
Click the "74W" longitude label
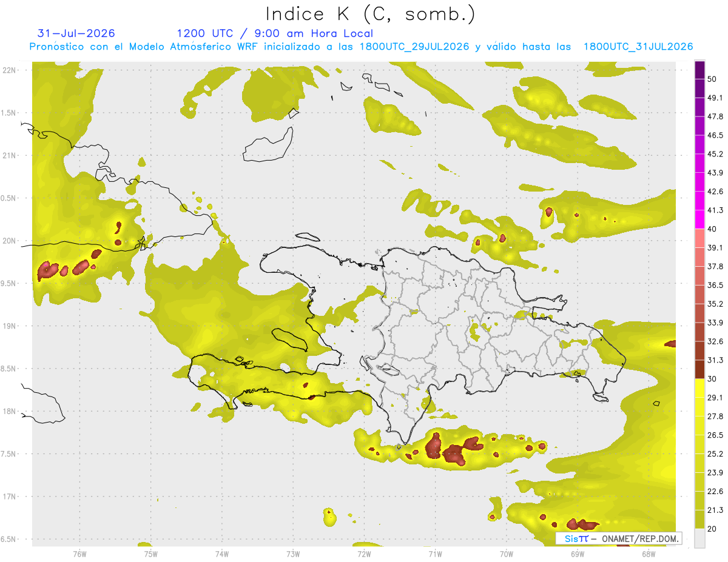click(222, 554)
